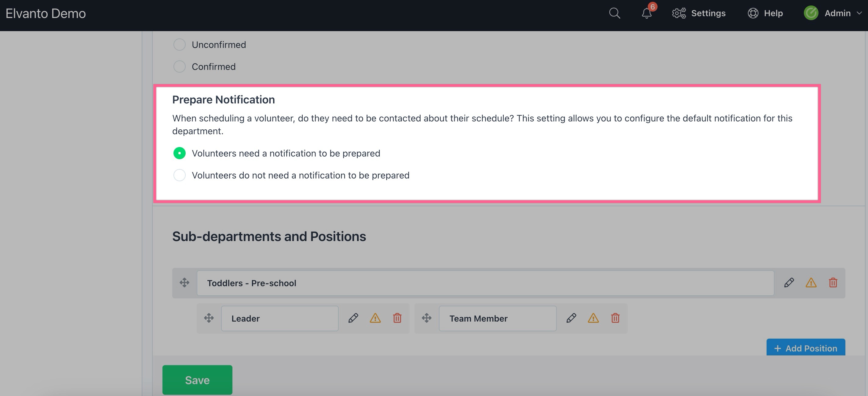Go to Elvanto Demo home title
The width and height of the screenshot is (868, 396).
click(46, 13)
